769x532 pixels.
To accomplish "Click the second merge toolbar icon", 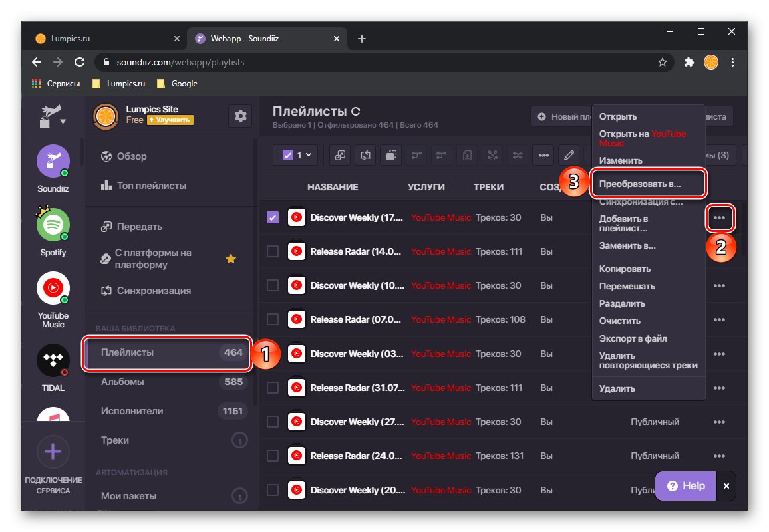I will [x=442, y=156].
